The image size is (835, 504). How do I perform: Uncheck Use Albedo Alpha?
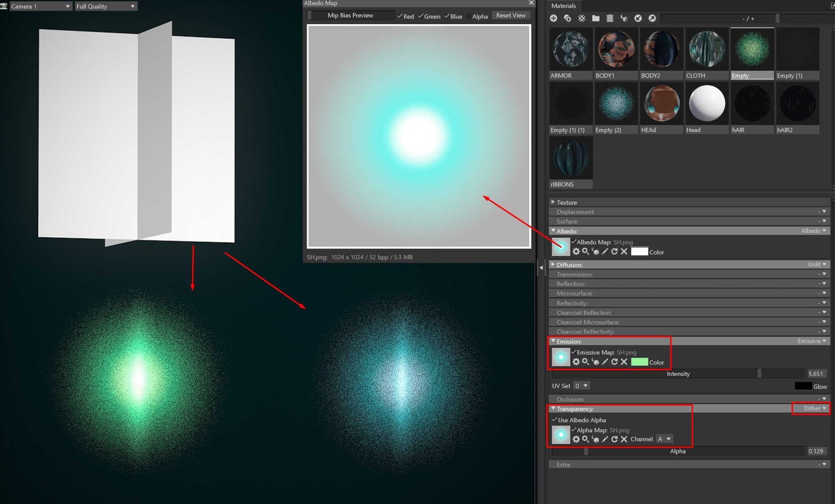tap(554, 420)
